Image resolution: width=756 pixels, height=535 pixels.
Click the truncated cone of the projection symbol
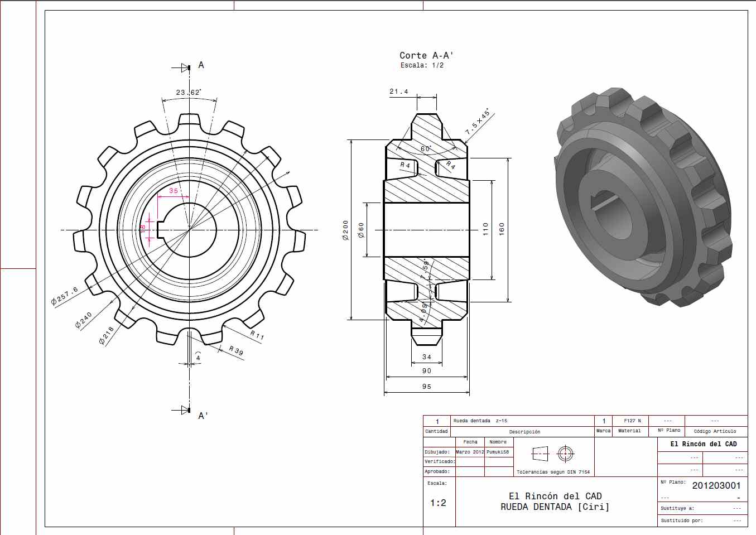coord(540,454)
